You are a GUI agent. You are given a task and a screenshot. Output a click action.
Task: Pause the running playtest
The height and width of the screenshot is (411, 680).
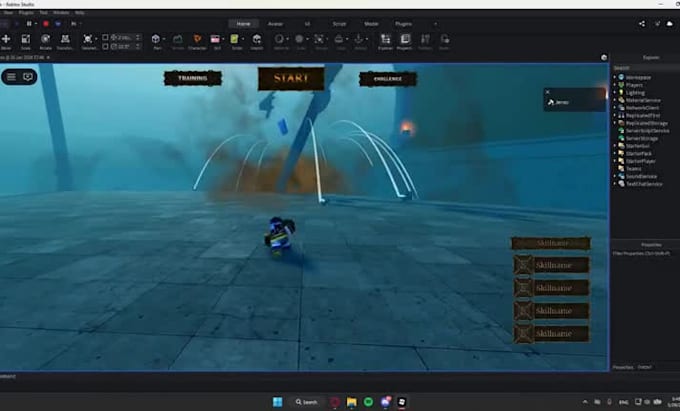tap(29, 23)
